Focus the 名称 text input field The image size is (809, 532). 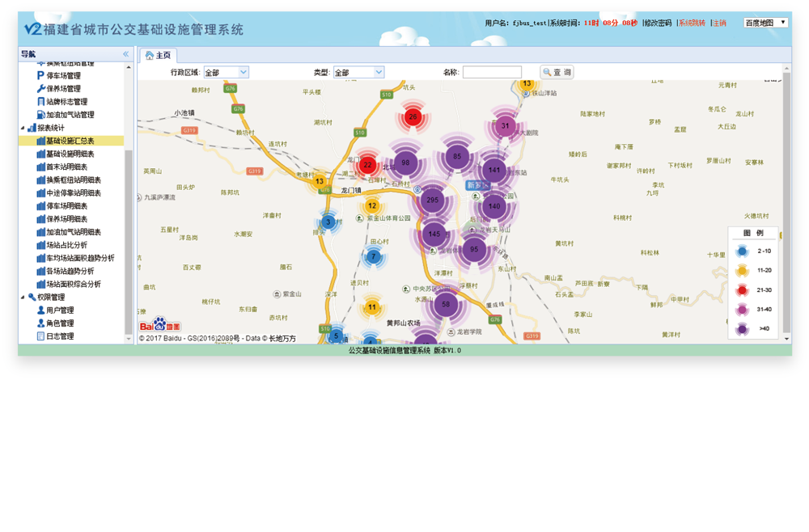point(492,72)
